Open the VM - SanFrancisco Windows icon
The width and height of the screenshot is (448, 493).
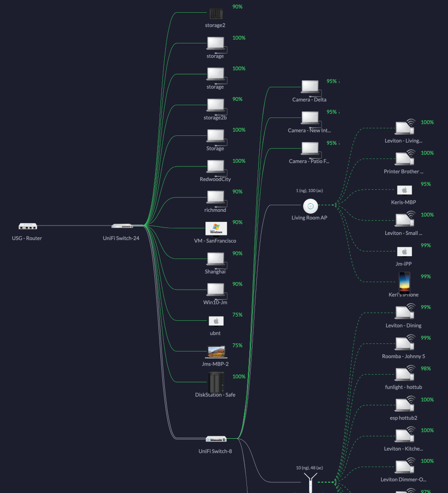(x=216, y=229)
